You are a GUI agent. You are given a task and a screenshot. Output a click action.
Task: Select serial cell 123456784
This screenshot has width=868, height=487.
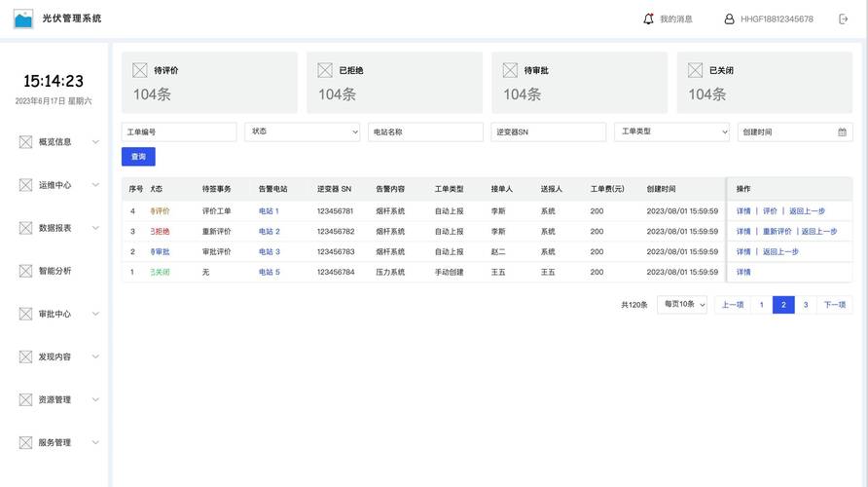[335, 272]
